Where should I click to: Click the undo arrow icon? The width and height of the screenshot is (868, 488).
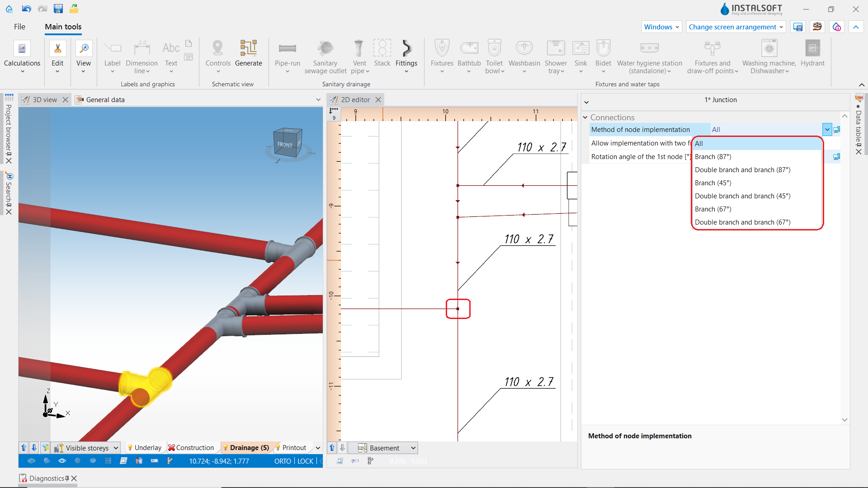click(26, 9)
